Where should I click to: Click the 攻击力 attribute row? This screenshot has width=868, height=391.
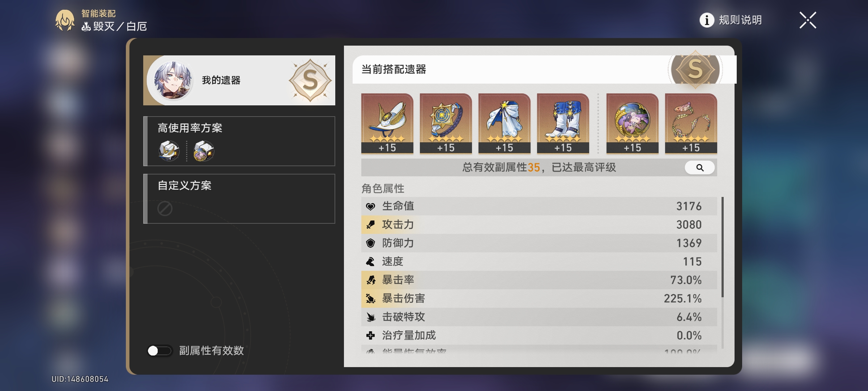click(539, 224)
